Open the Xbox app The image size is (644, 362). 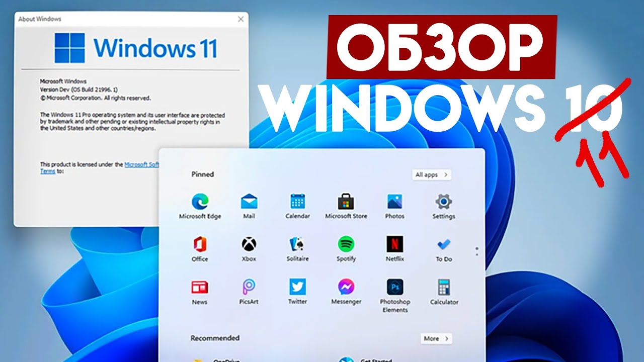point(249,249)
